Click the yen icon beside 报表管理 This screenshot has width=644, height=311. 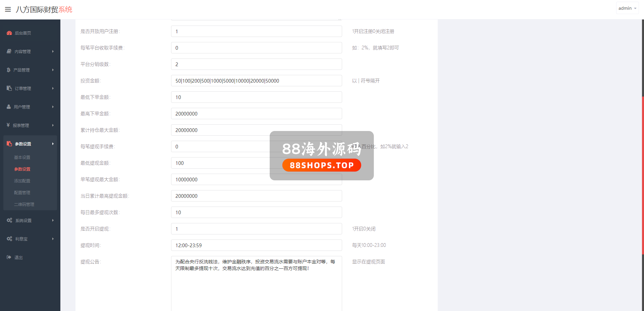(x=8, y=125)
